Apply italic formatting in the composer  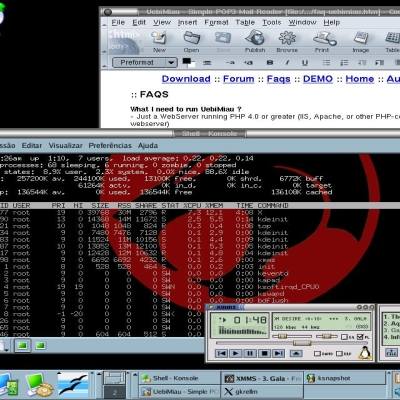[287, 62]
